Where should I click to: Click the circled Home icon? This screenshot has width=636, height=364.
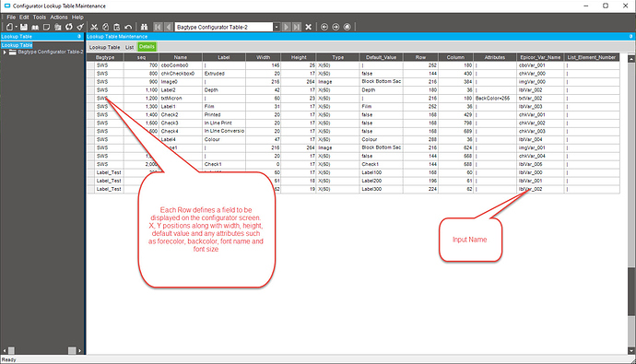(x=347, y=27)
